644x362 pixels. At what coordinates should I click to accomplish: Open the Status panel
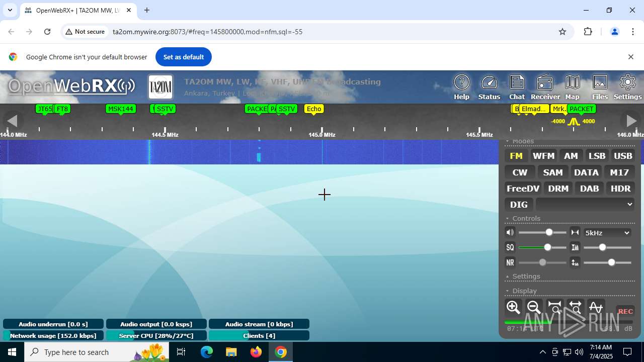(489, 87)
